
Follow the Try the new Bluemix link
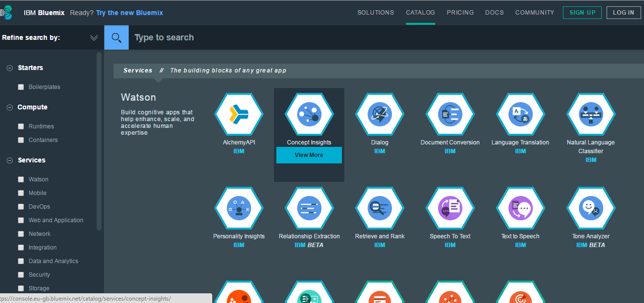(x=130, y=13)
